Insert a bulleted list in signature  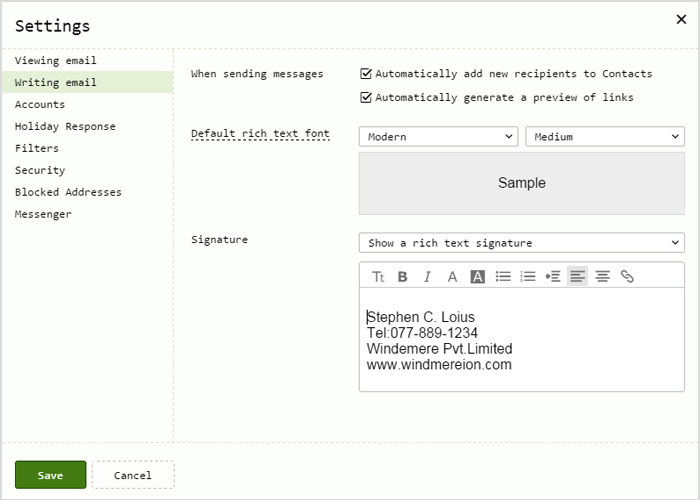[x=503, y=277]
